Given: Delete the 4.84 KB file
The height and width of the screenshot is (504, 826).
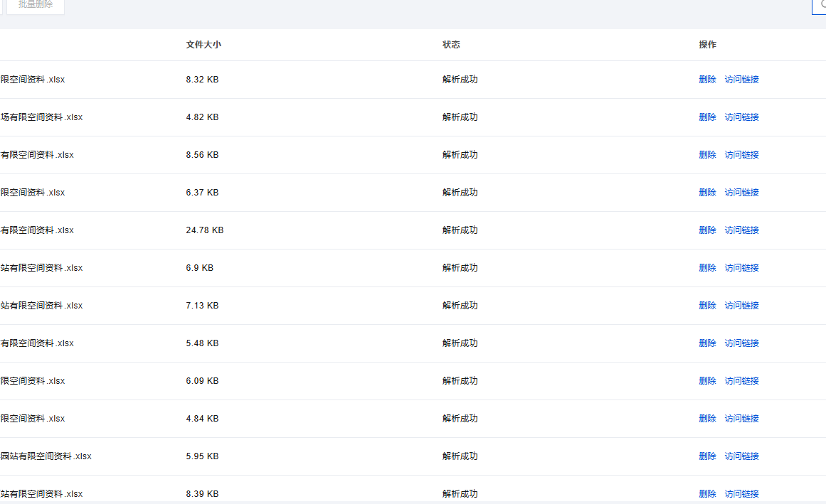Looking at the screenshot, I should 707,419.
